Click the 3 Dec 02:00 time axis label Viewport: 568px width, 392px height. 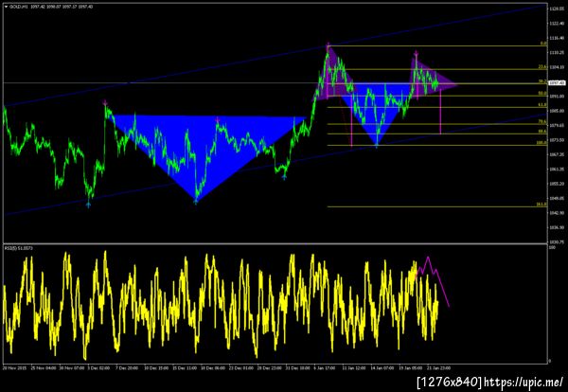coord(98,367)
